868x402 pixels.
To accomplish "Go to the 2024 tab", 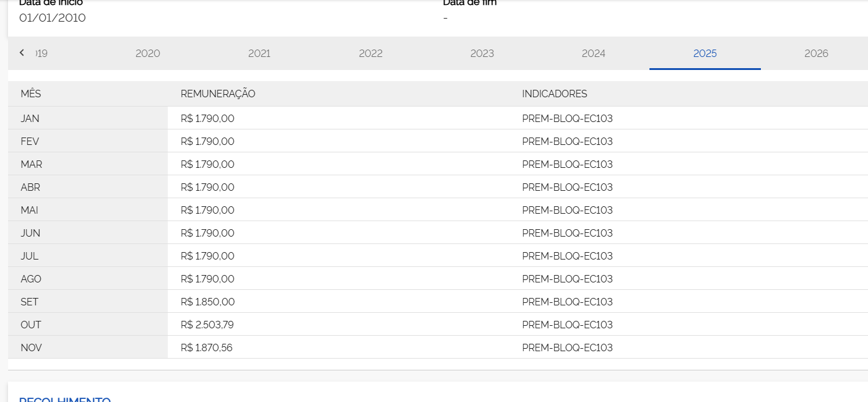I will click(593, 53).
